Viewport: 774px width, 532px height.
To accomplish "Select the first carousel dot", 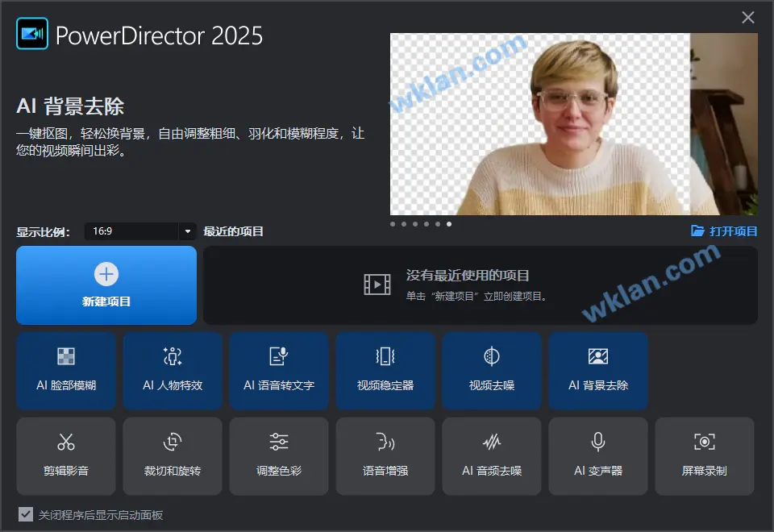I will click(393, 224).
